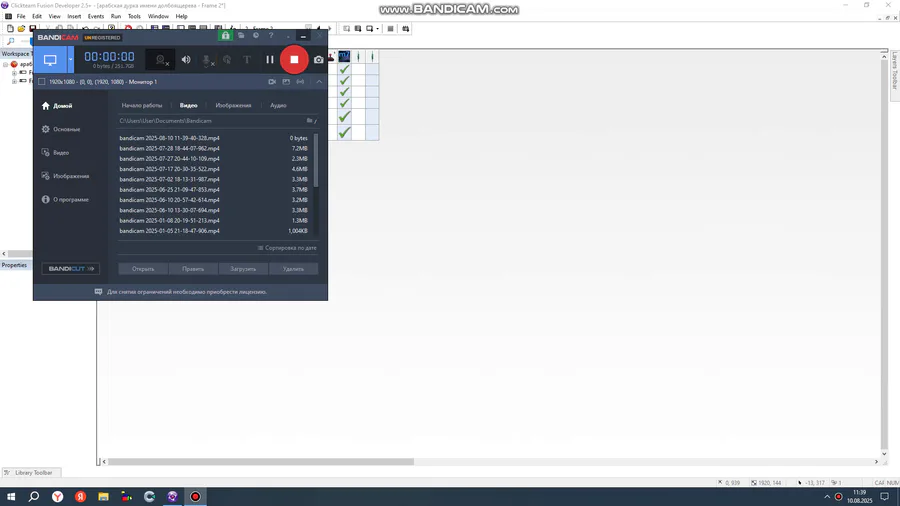Image resolution: width=900 pixels, height=506 pixels.
Task: Toggle Bandicam's microphone icon
Action: tap(207, 60)
